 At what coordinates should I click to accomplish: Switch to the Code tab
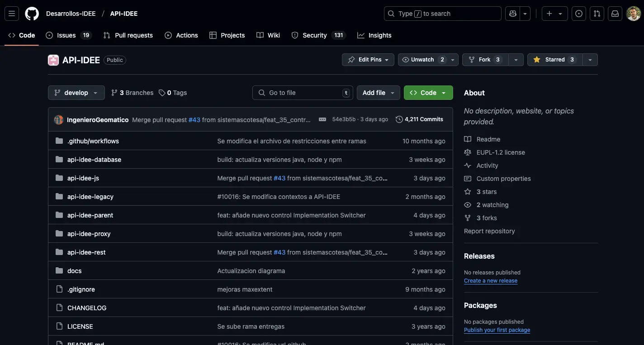(22, 35)
